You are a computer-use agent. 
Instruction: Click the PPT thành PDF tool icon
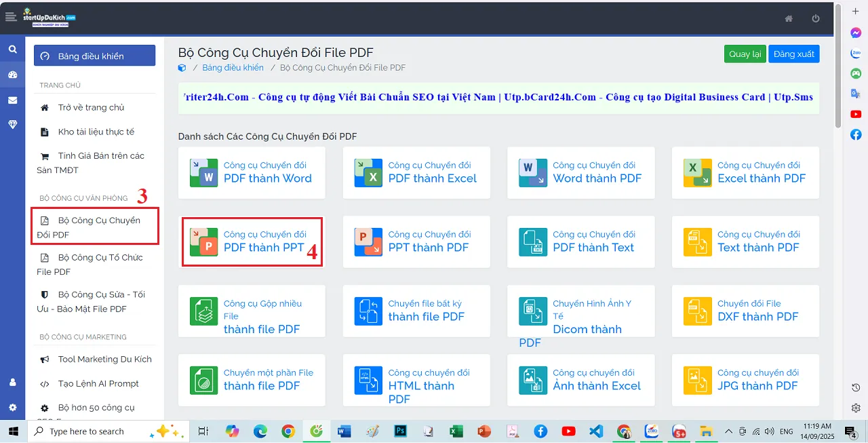click(x=368, y=242)
